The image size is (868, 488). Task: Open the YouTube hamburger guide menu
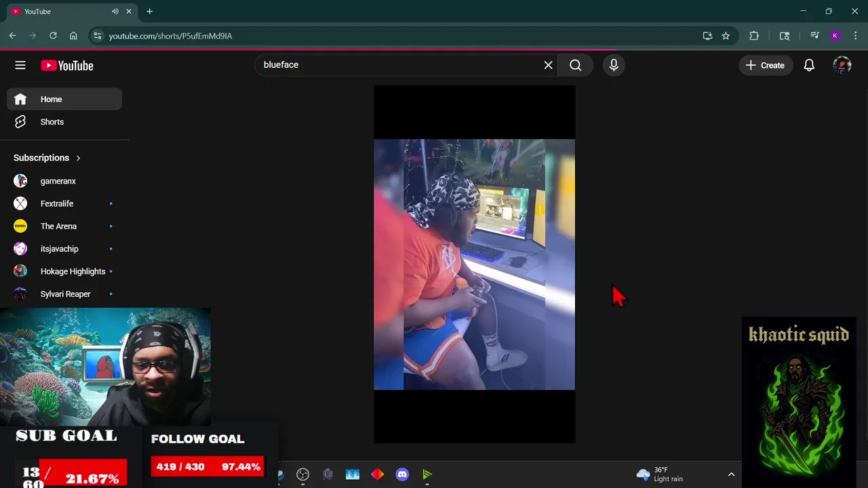(20, 65)
